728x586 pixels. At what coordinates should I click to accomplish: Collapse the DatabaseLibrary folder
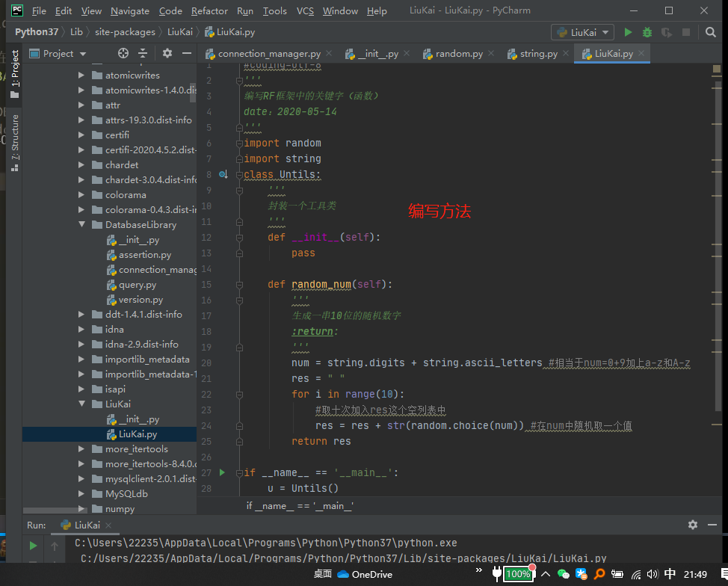point(82,225)
